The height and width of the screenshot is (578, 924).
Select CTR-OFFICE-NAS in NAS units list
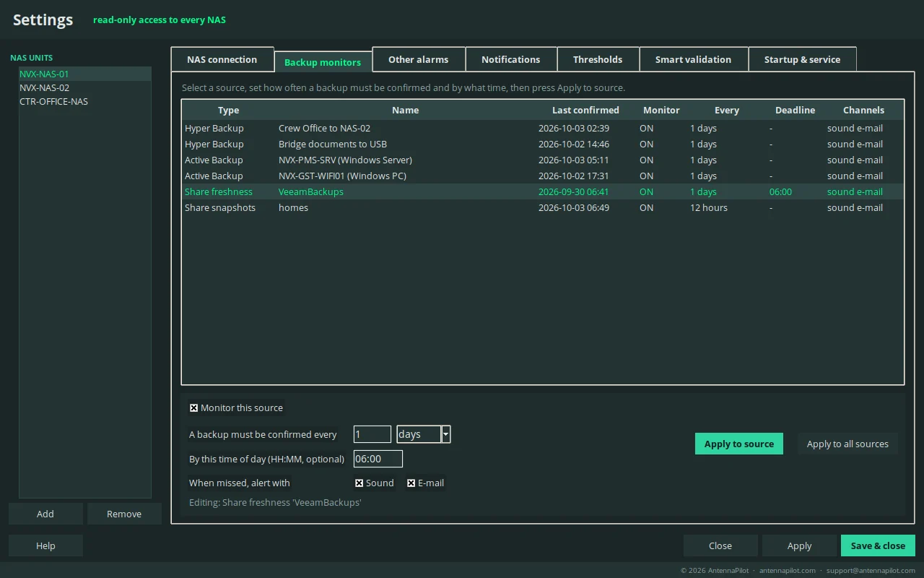point(85,101)
